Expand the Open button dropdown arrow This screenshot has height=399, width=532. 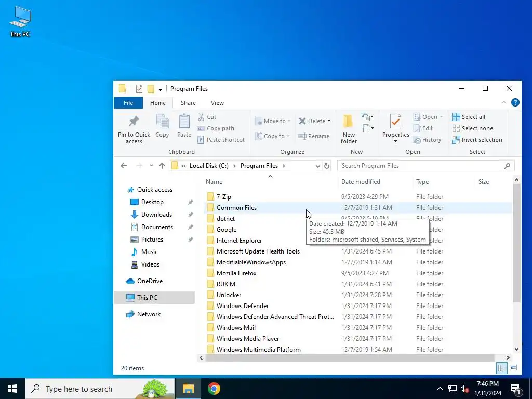coord(441,117)
